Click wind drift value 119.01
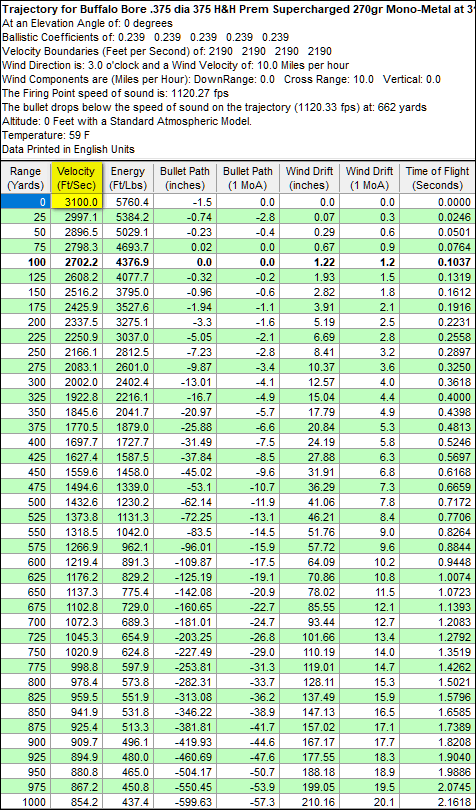 (x=311, y=666)
